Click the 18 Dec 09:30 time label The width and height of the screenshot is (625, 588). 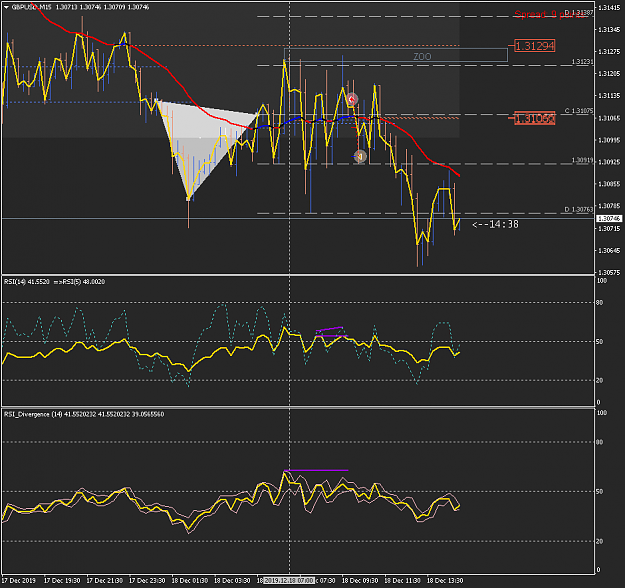(x=360, y=580)
